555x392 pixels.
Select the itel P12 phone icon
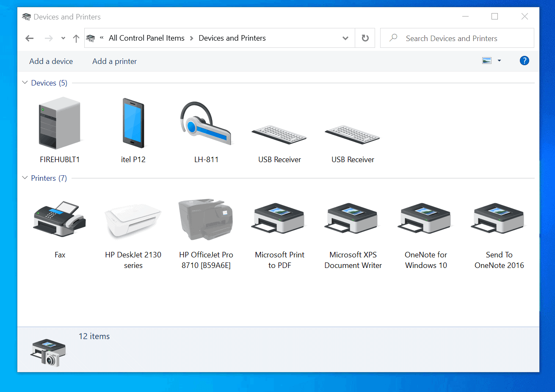click(x=133, y=123)
